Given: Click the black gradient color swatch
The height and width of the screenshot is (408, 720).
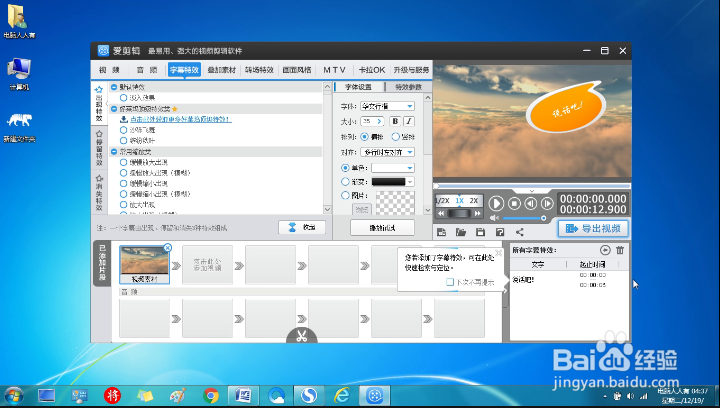Looking at the screenshot, I should coord(388,182).
